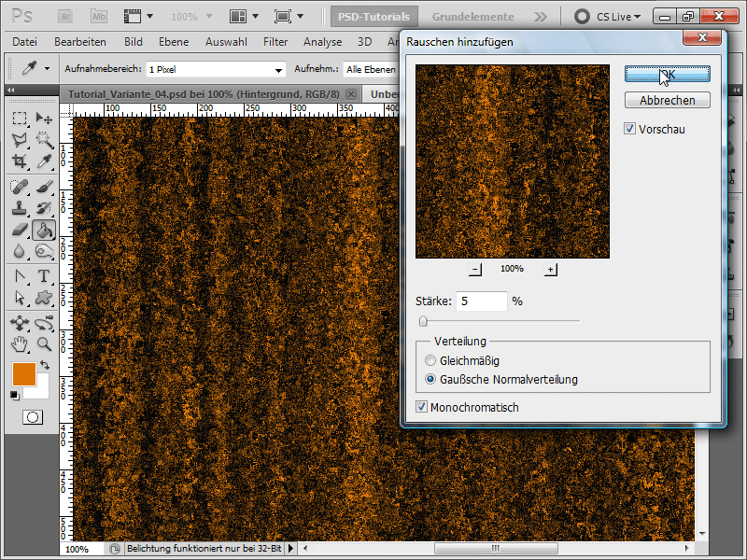Select the Zoom tool
This screenshot has height=560, width=747.
[x=44, y=343]
